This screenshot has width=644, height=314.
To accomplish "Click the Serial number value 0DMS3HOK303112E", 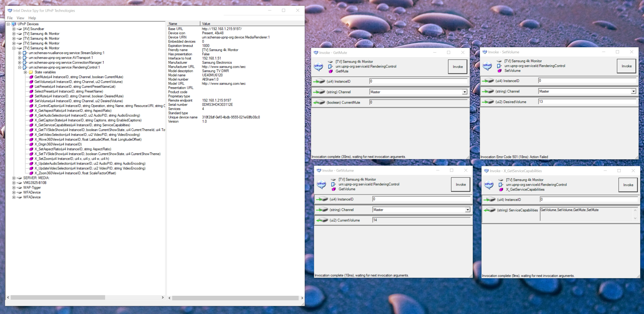I will pos(217,105).
